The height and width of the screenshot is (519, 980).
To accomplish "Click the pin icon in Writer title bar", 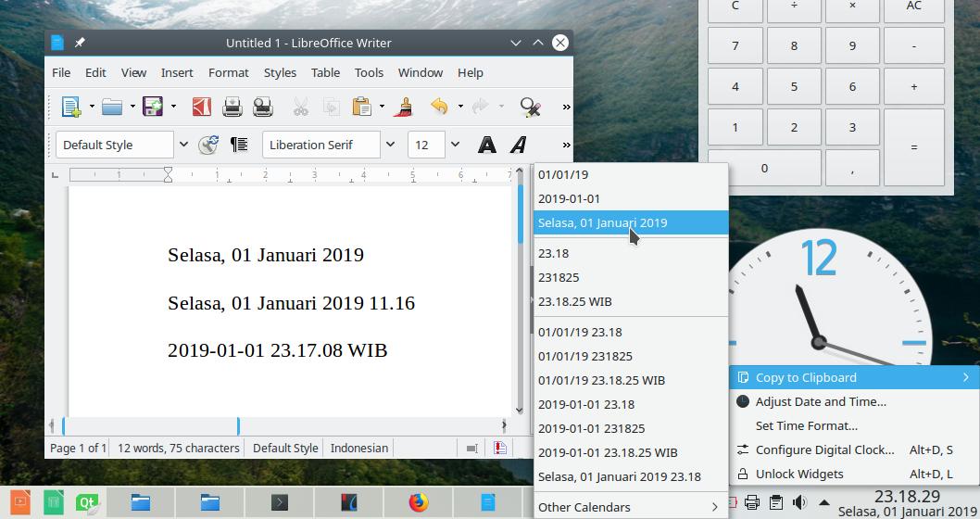I will (x=80, y=43).
